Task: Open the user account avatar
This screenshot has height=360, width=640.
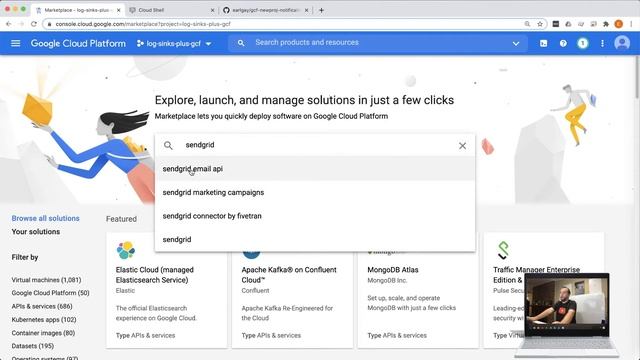Action: [x=622, y=43]
